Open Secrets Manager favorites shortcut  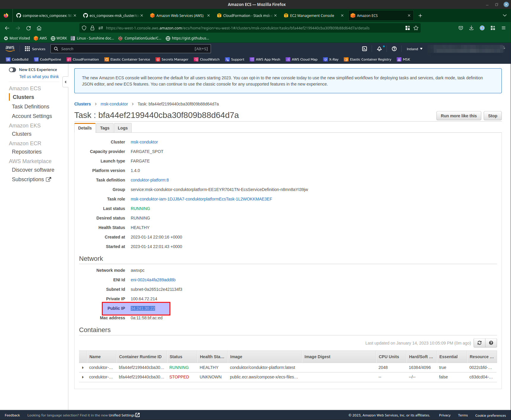click(x=172, y=59)
